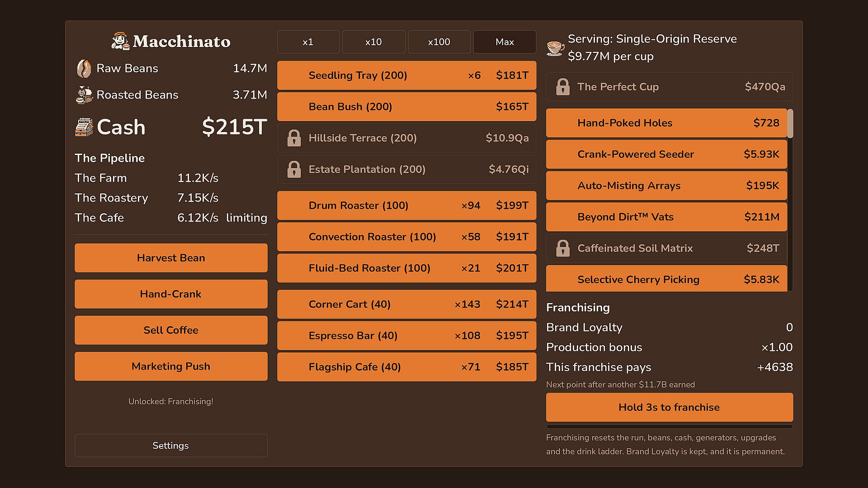This screenshot has height=488, width=868.
Task: Buy Convection Roaster for $191T
Action: [x=406, y=237]
